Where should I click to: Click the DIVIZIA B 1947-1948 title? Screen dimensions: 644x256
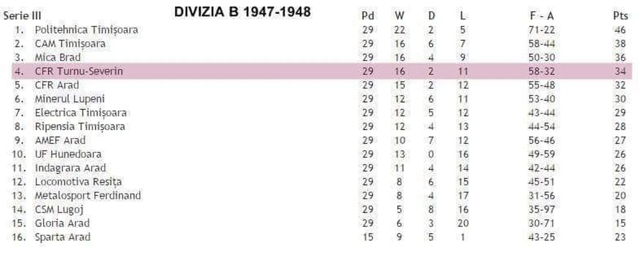(243, 12)
